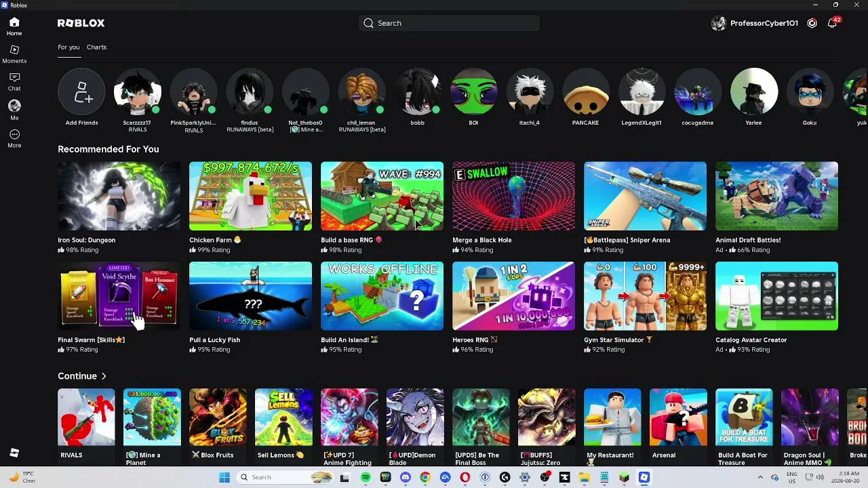
Task: Open the Iron Soul: Dungeon game thumbnail
Action: click(119, 196)
